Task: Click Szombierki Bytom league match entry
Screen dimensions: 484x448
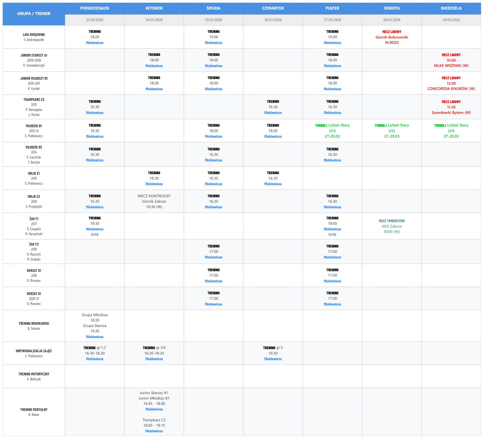Action: (451, 113)
